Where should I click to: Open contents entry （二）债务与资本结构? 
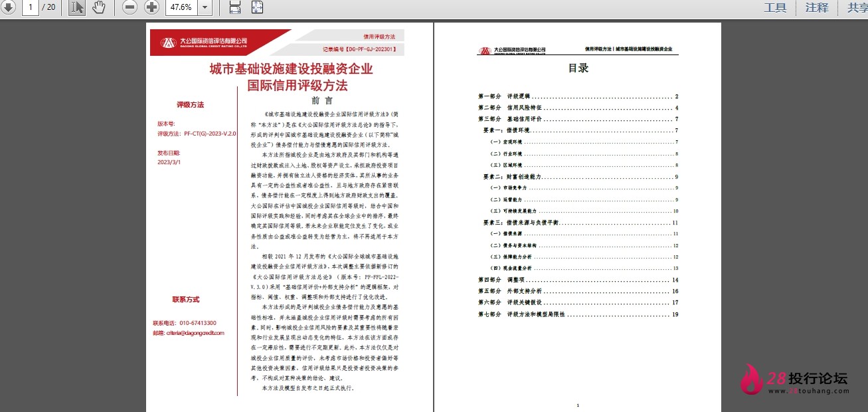[x=584, y=245]
